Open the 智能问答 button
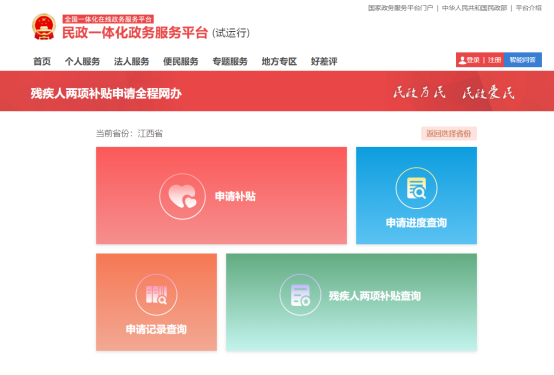Screen dimensions: 554x375 pos(523,60)
